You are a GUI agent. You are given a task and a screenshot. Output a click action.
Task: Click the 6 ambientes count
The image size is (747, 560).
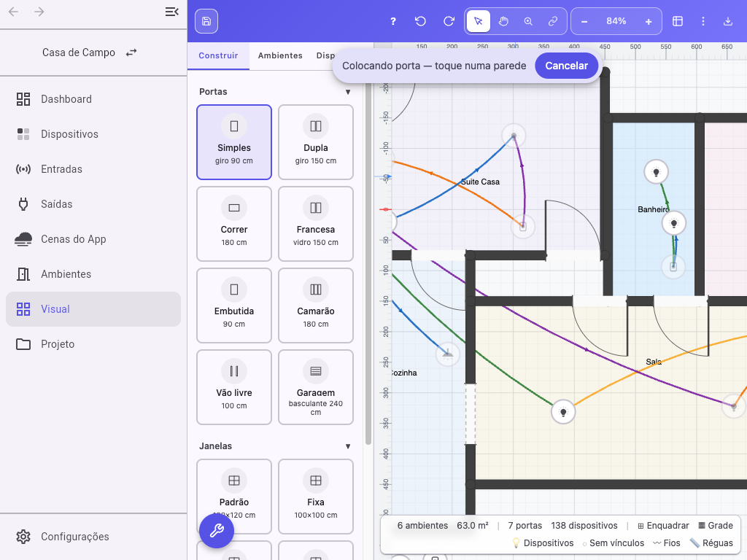(422, 526)
